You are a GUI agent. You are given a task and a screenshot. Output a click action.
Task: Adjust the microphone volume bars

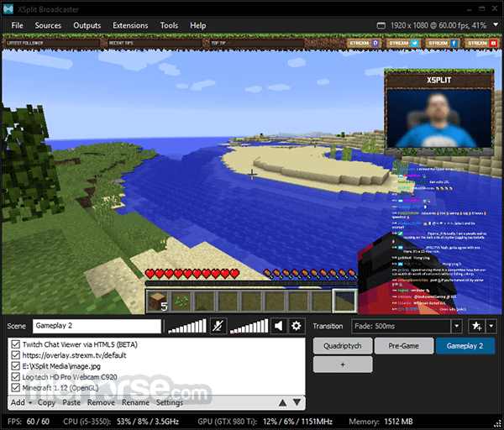pyautogui.click(x=187, y=326)
